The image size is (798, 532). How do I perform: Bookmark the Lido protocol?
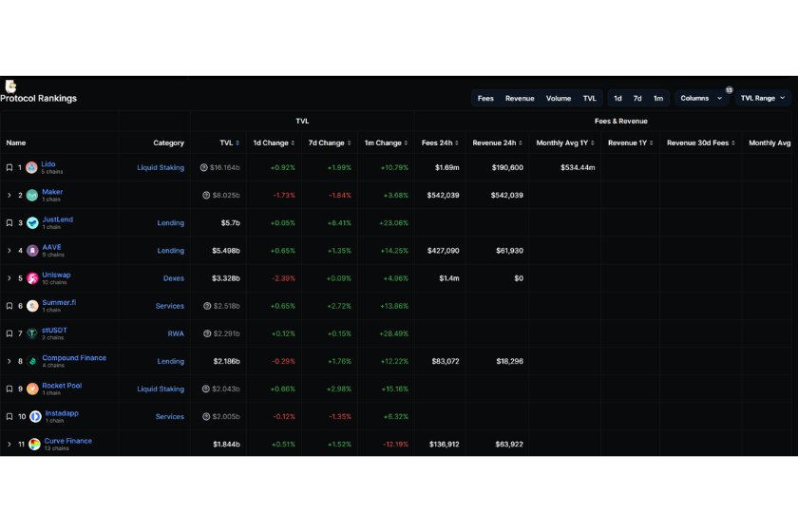tap(9, 167)
